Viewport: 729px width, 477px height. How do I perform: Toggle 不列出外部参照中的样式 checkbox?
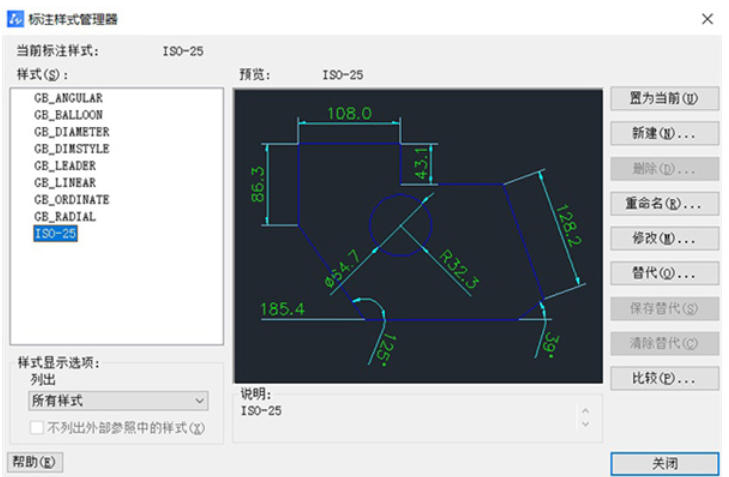(x=38, y=428)
